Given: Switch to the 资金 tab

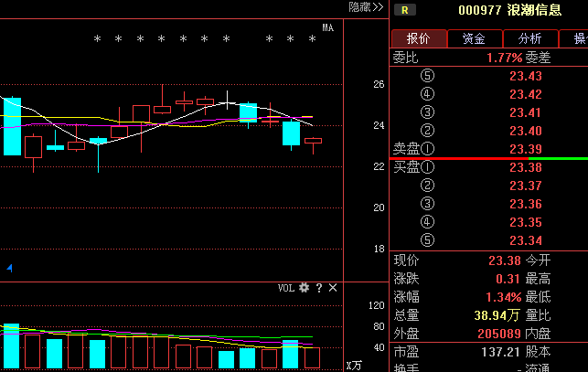Looking at the screenshot, I should 474,38.
